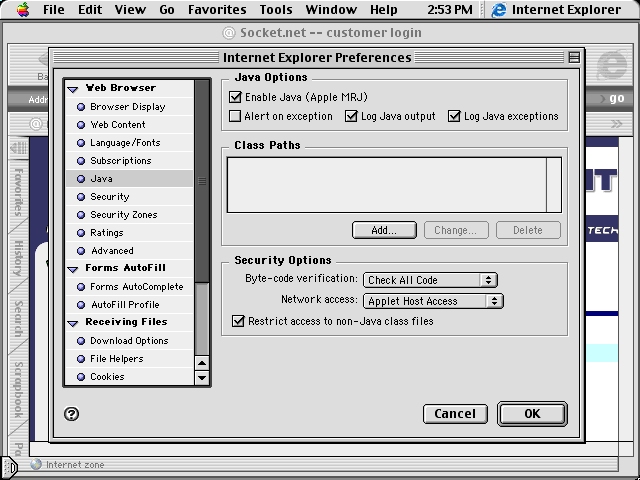Select Security preferences

[129, 197]
